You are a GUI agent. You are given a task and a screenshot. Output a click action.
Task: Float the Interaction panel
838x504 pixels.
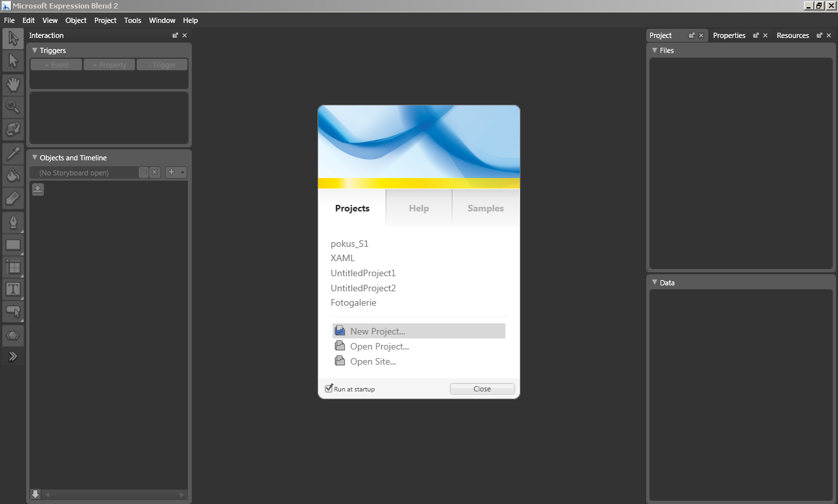tap(175, 35)
